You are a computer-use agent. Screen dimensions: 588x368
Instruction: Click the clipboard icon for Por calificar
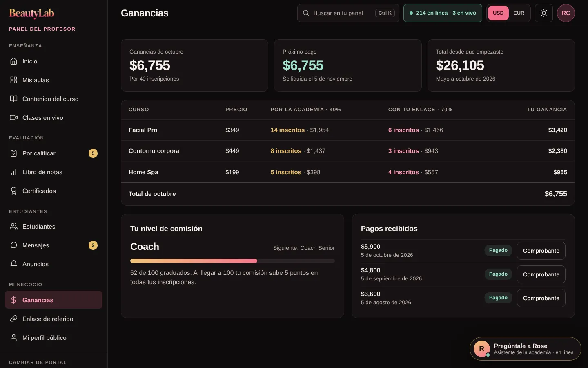(x=13, y=153)
